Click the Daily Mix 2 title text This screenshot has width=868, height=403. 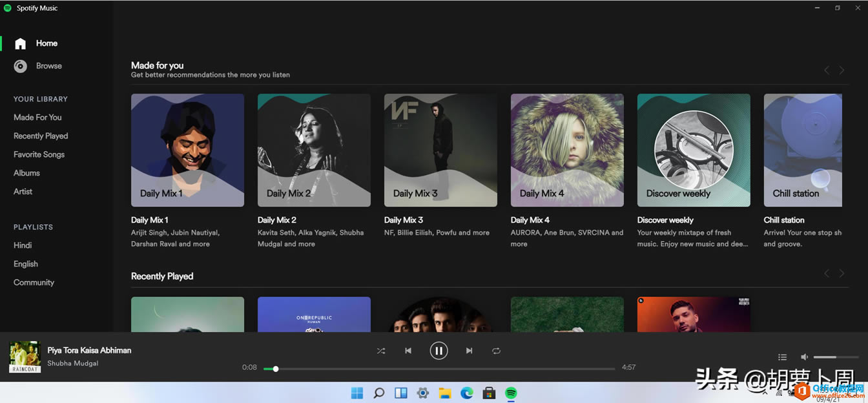coord(277,220)
